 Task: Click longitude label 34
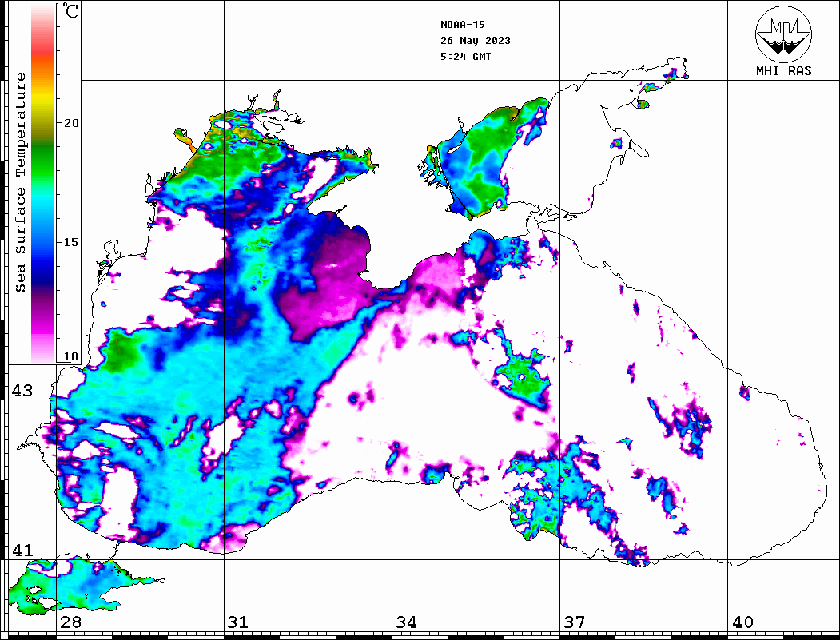(x=407, y=622)
